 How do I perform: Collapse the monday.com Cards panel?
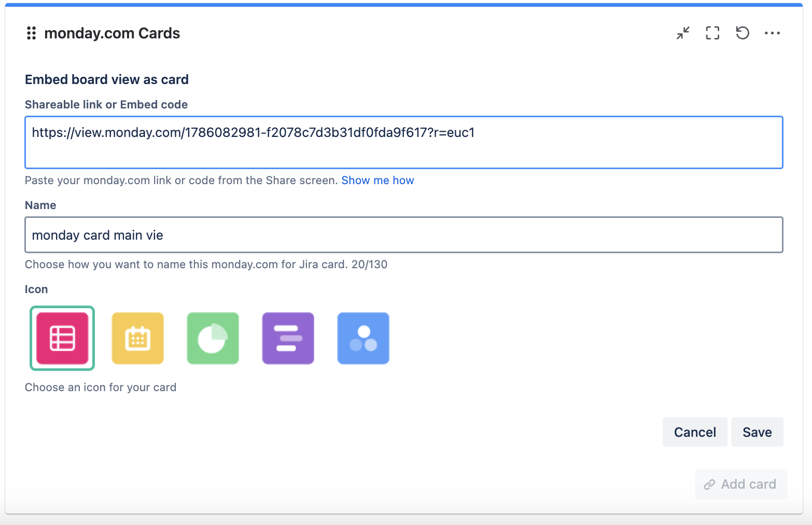[x=683, y=33]
